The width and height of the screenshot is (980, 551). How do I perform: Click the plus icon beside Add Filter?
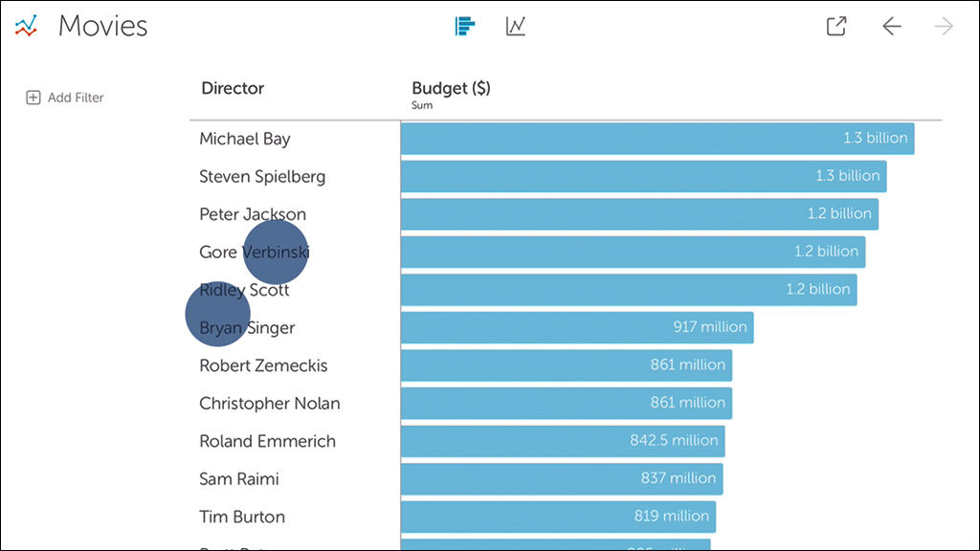33,98
